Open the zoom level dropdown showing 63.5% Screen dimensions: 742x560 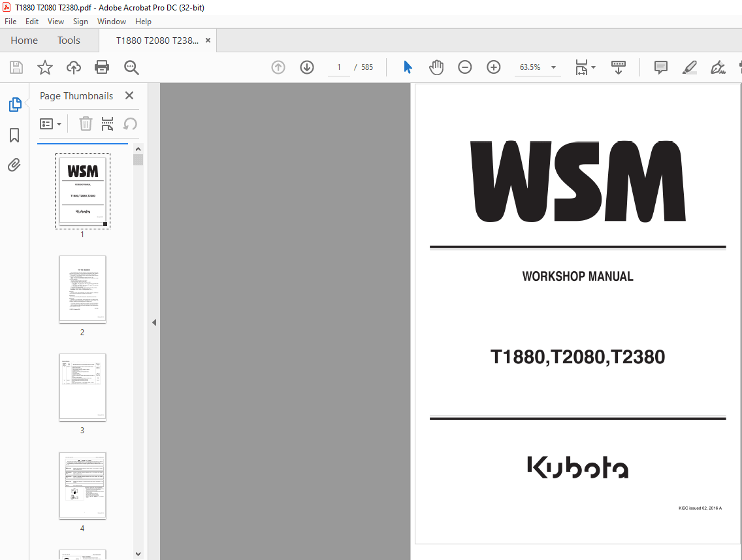(553, 67)
